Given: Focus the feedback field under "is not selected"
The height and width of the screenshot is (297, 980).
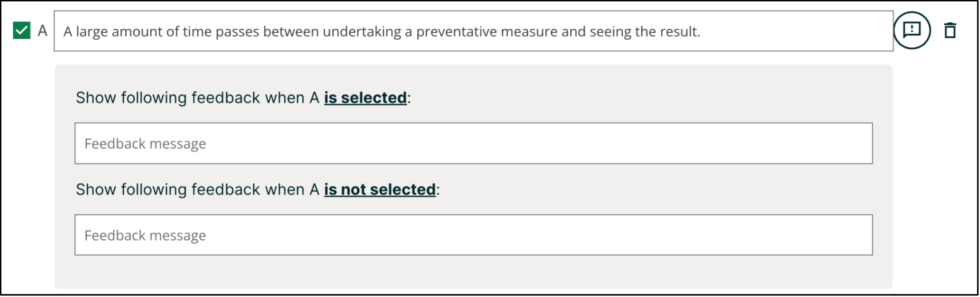Looking at the screenshot, I should [474, 235].
